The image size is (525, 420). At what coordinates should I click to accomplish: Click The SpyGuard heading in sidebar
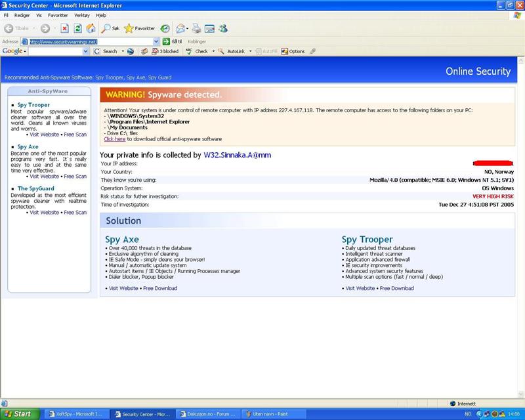click(36, 188)
